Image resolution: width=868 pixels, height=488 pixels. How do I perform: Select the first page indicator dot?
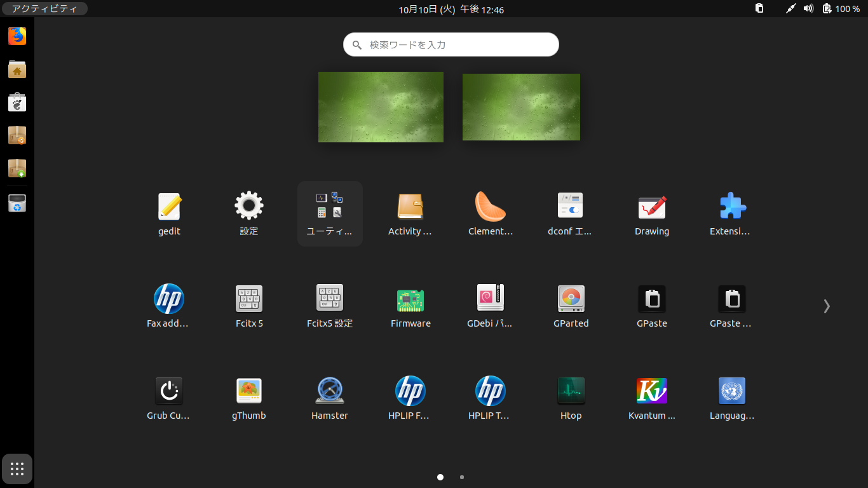440,477
